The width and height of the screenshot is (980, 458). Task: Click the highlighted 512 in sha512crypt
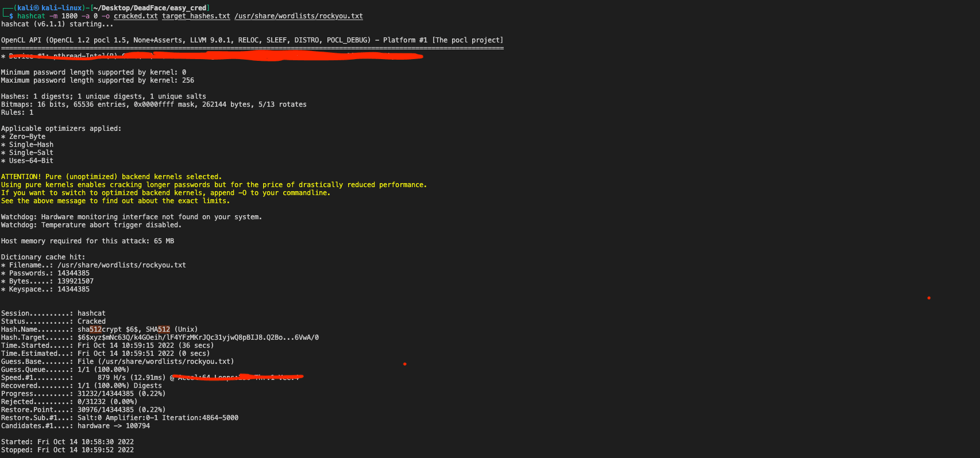[x=95, y=329]
